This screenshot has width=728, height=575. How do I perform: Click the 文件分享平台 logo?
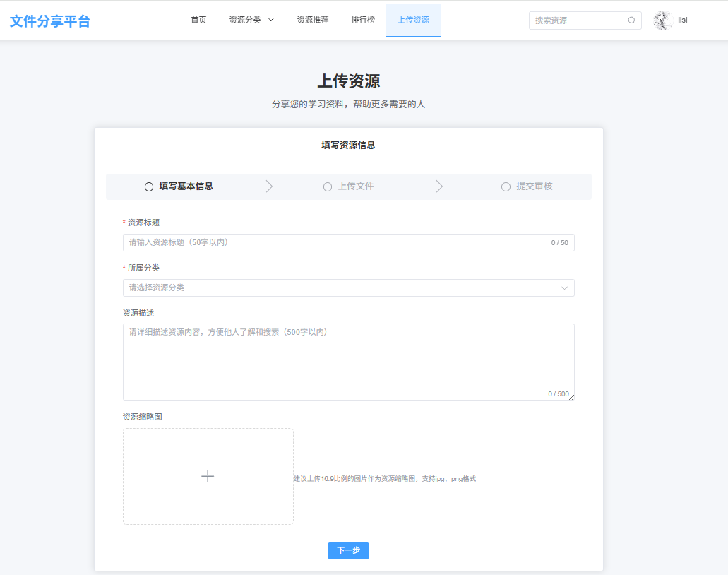tap(49, 20)
